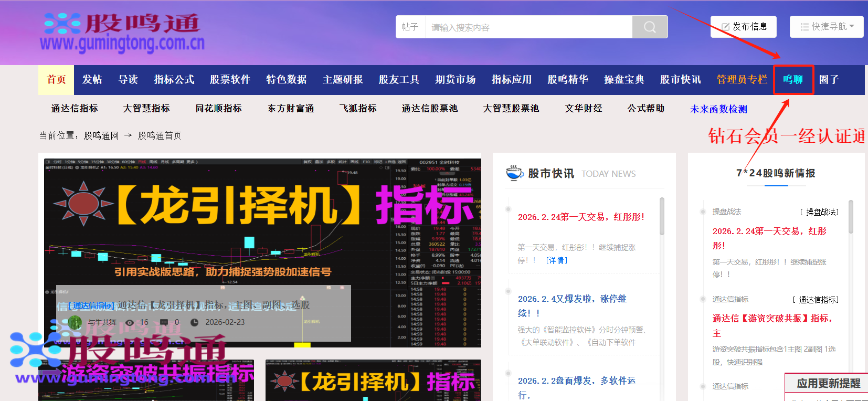Click the 股鸣通 site logo
This screenshot has width=868, height=401.
[x=122, y=33]
